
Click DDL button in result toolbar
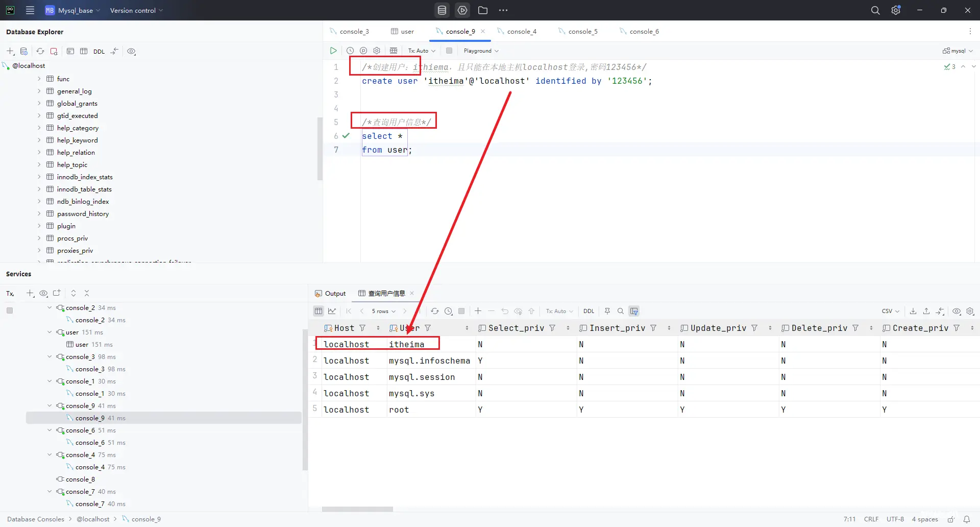(x=589, y=311)
